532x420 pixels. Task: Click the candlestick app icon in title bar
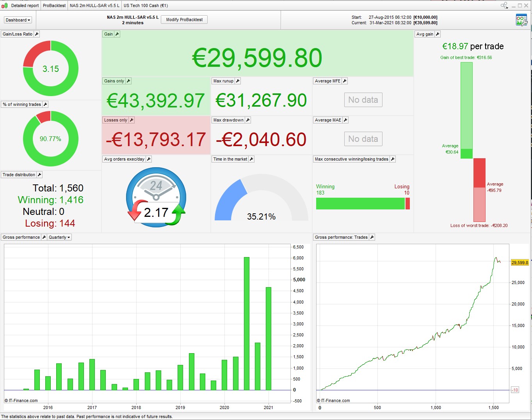(5, 5)
